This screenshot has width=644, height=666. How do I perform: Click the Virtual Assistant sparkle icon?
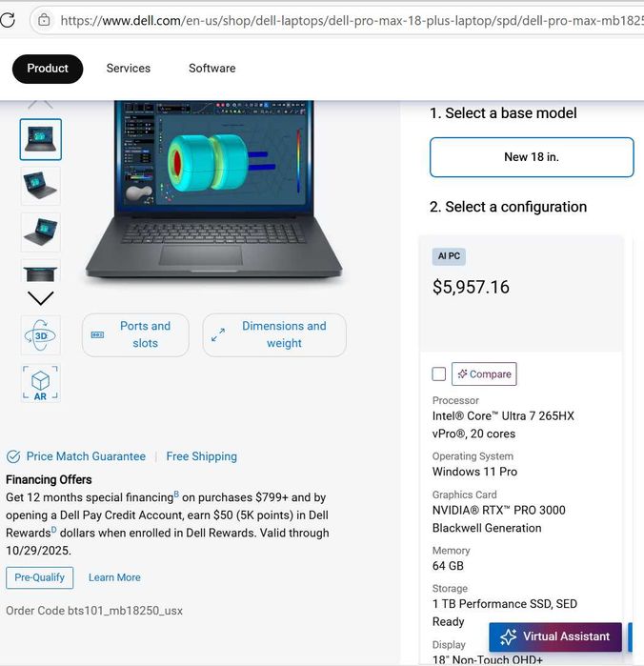[508, 636]
